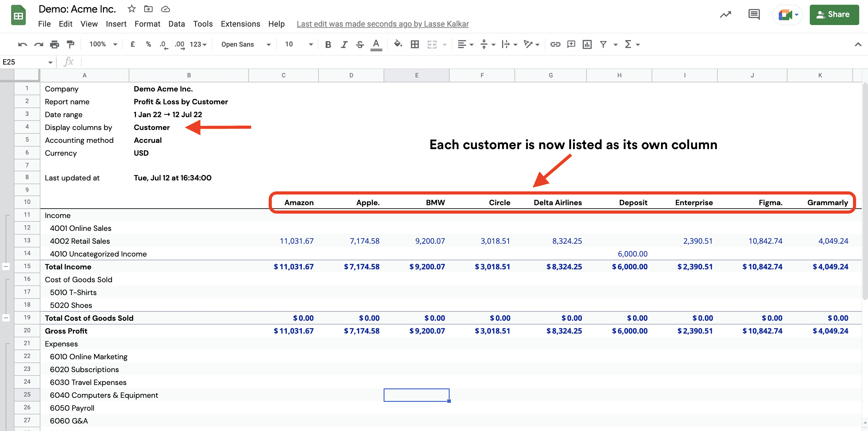Open the Extensions menu
Screen dimensions: 868x431
click(x=240, y=24)
